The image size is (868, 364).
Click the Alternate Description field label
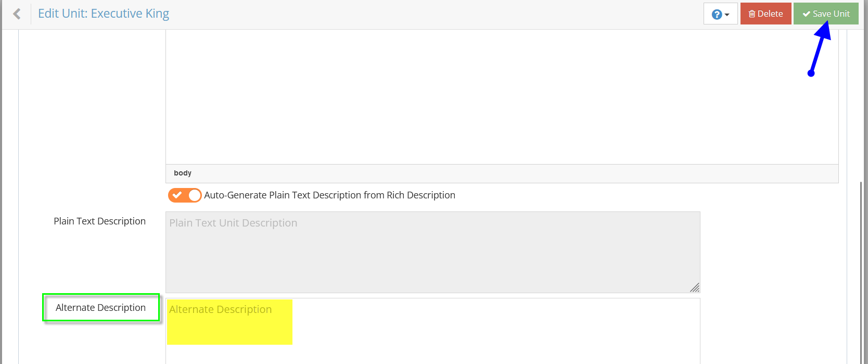(x=100, y=308)
